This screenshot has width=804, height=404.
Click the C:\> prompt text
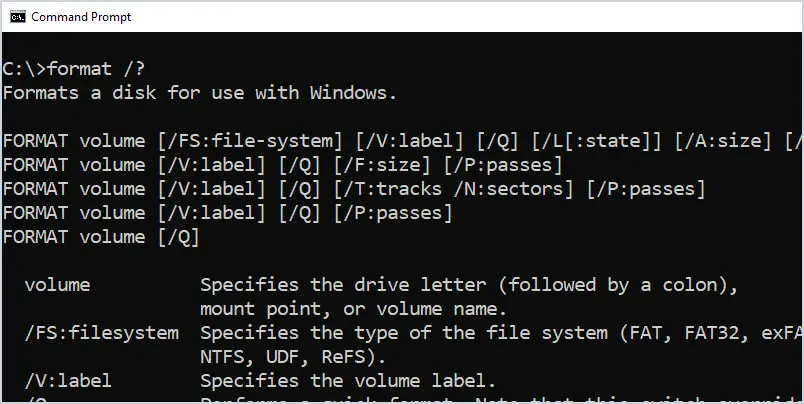(25, 69)
